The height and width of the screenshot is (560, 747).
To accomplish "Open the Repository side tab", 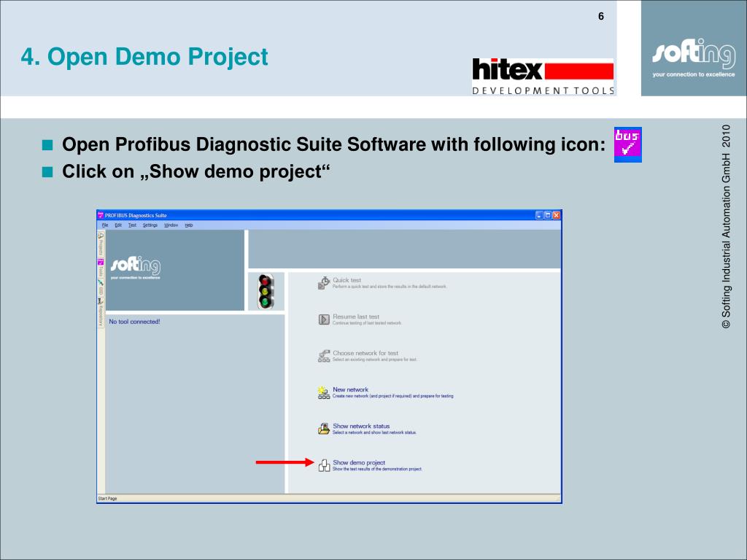I will click(101, 312).
